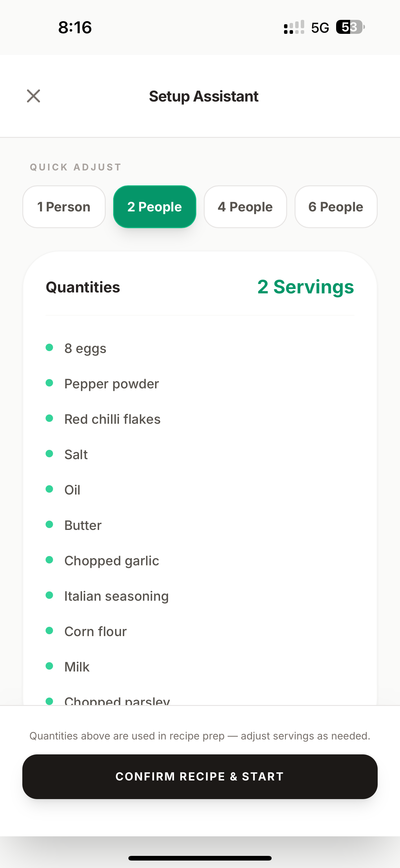Close the Setup Assistant with X icon
The width and height of the screenshot is (400, 868).
coord(33,96)
